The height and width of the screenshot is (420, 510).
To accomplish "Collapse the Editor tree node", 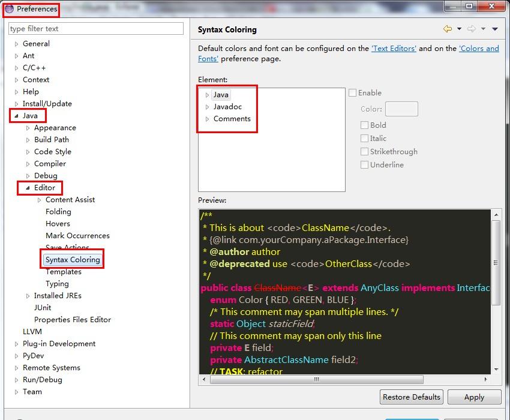I will click(28, 188).
